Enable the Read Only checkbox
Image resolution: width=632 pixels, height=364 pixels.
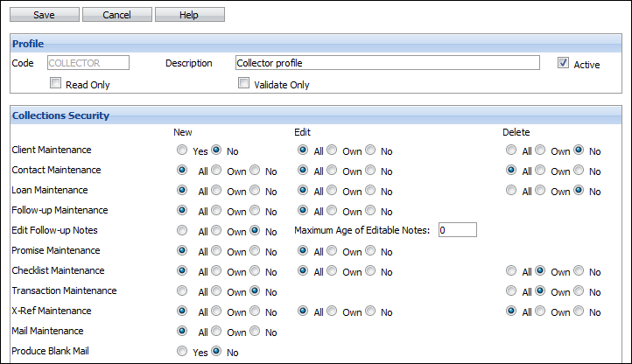(55, 82)
